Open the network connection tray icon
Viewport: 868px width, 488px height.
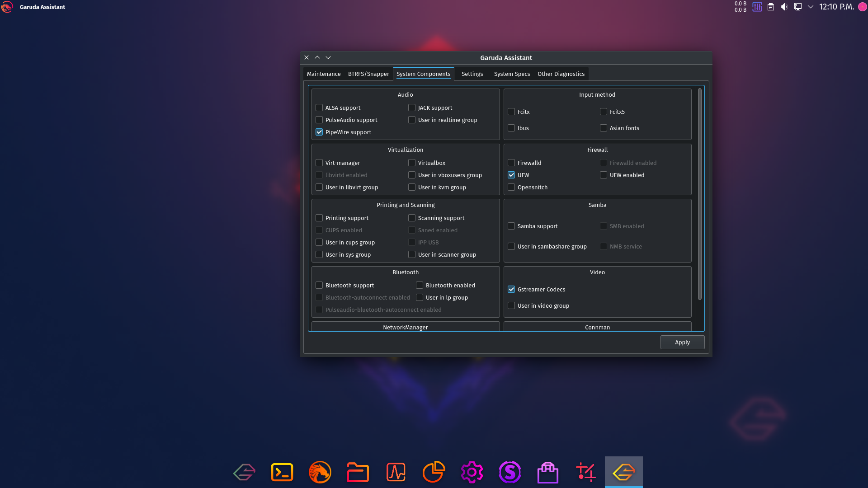[798, 7]
